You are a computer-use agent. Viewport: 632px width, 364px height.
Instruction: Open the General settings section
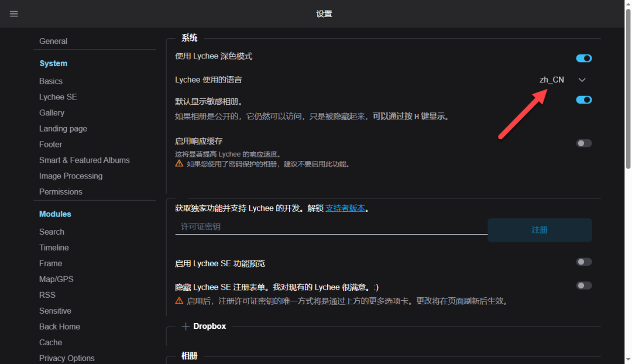click(53, 42)
